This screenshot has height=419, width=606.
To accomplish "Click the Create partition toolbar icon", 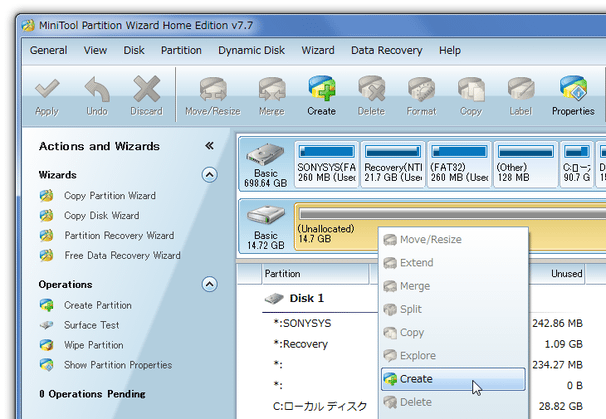I will [x=322, y=89].
